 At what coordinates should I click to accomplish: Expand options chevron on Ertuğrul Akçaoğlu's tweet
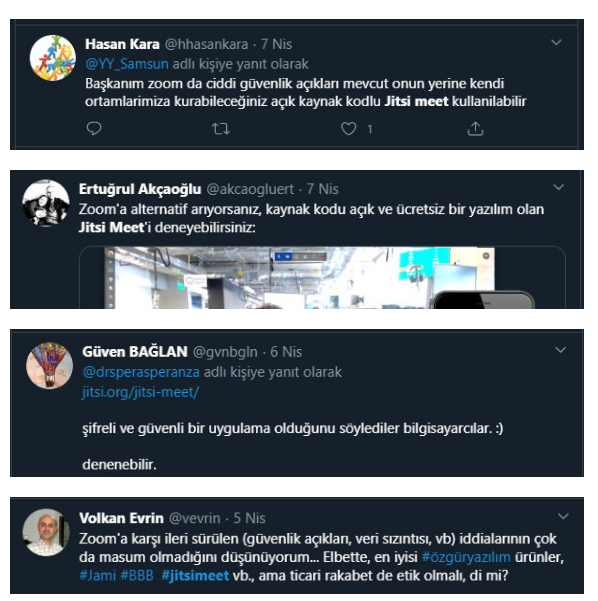559,187
